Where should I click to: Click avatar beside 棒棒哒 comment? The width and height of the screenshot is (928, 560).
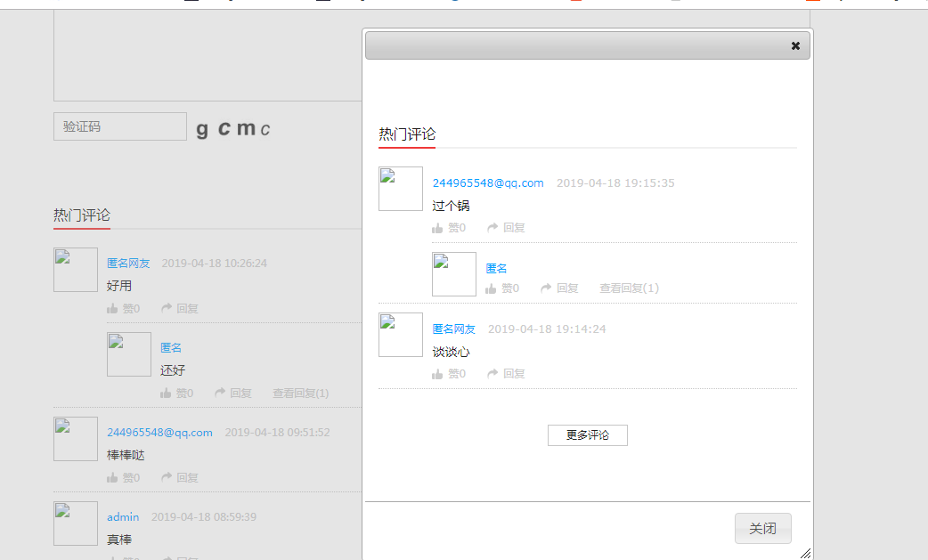76,439
